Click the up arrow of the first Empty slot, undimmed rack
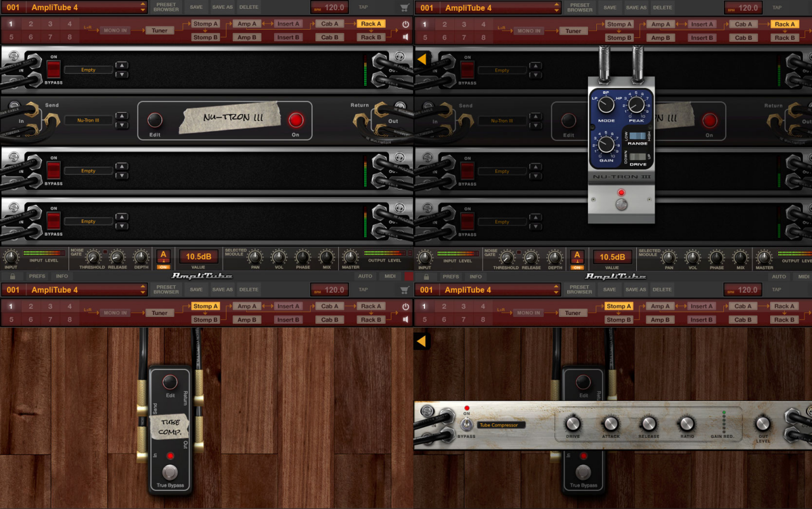This screenshot has width=812, height=509. pyautogui.click(x=122, y=65)
